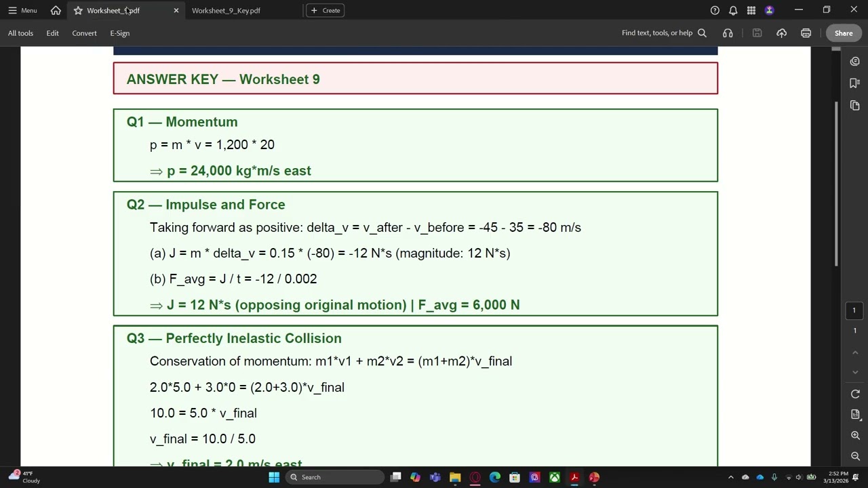Click the current page number box
This screenshot has width=868, height=488.
[x=854, y=310]
